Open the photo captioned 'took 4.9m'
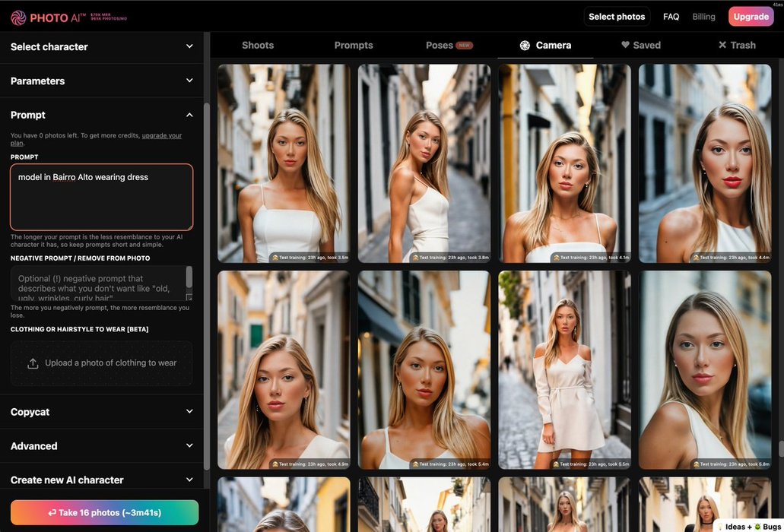The width and height of the screenshot is (784, 532). pyautogui.click(x=284, y=369)
